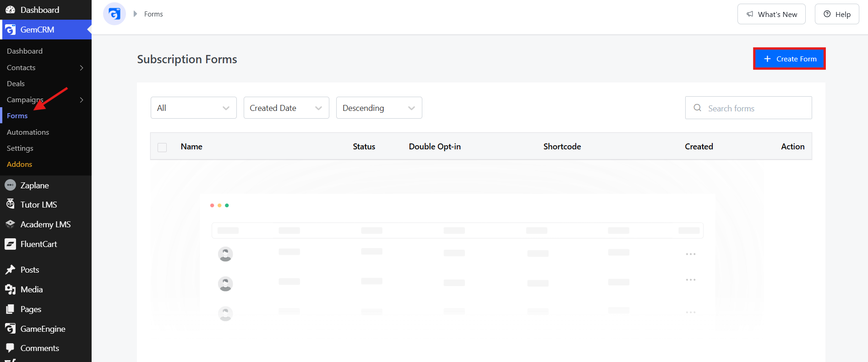Image resolution: width=868 pixels, height=362 pixels.
Task: Tick the select-all checkbox in table header
Action: point(162,147)
